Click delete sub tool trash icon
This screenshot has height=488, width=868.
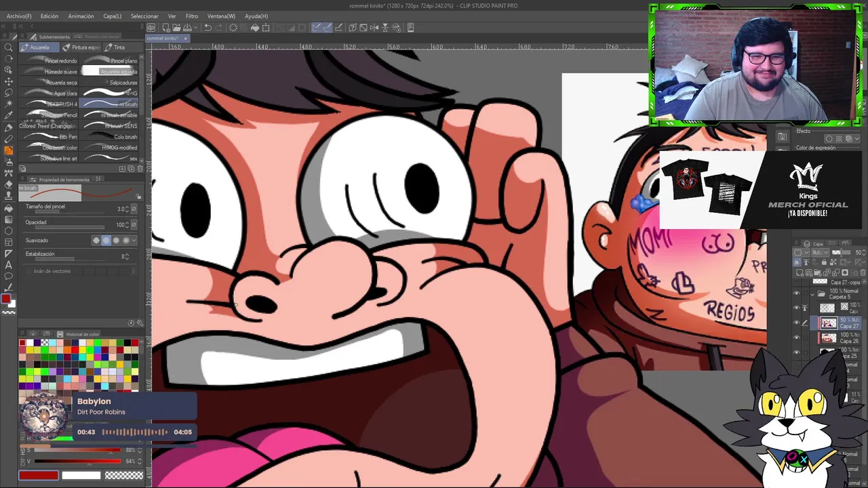coord(139,169)
